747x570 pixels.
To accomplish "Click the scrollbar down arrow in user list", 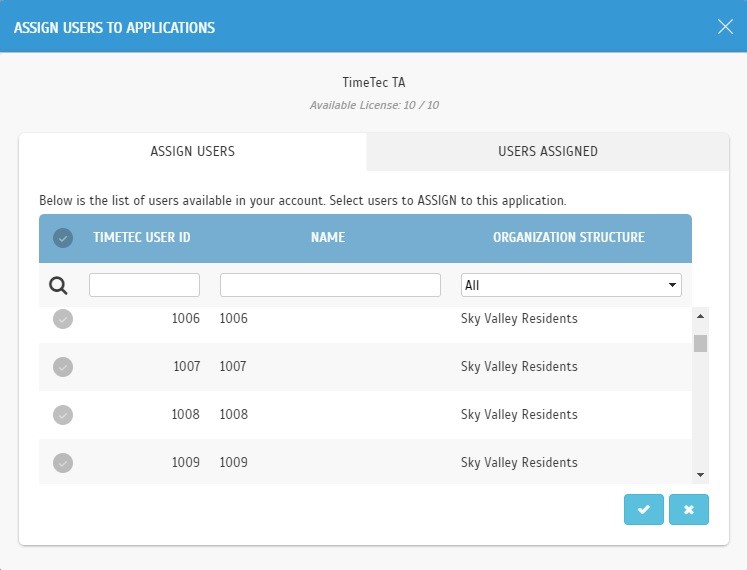I will tap(700, 475).
